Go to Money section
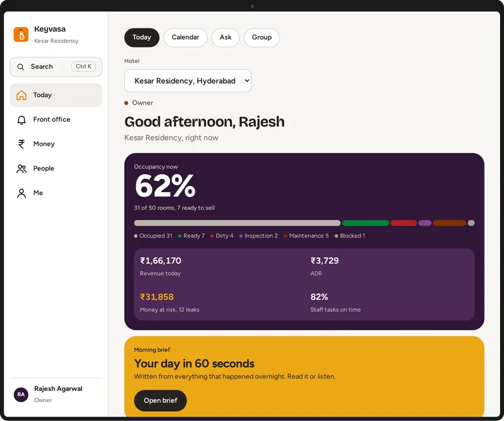 56,144
